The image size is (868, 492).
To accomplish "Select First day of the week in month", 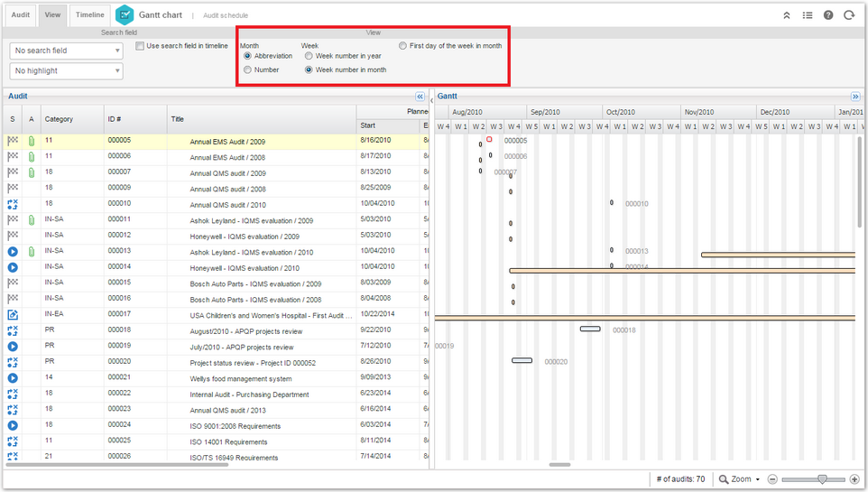I will (402, 46).
